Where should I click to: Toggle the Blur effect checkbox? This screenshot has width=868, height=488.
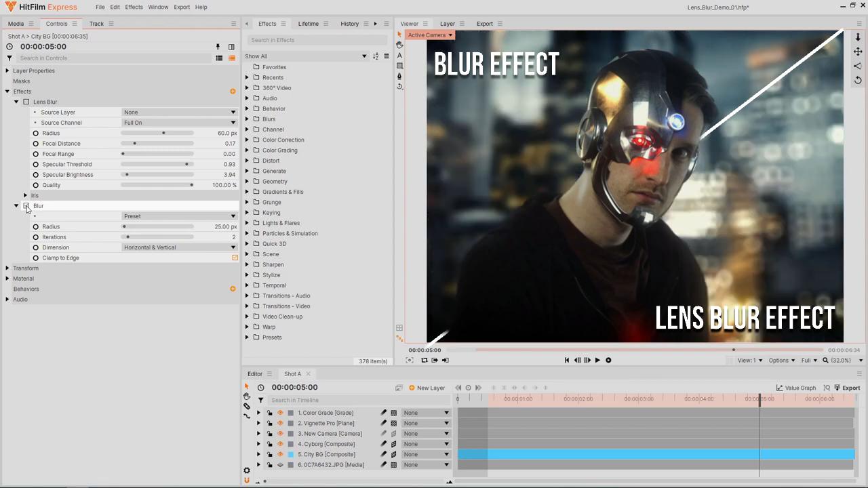[x=26, y=206]
